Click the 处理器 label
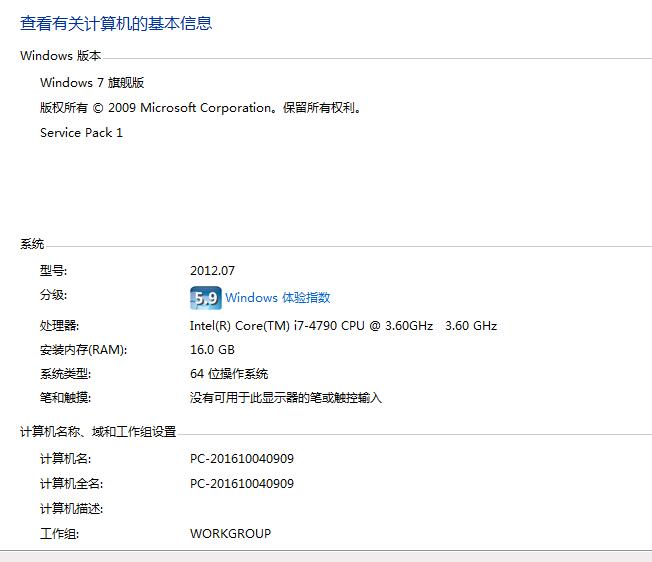This screenshot has width=652, height=562. click(59, 326)
